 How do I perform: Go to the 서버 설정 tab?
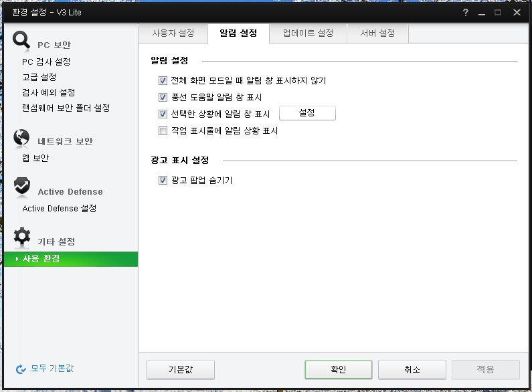point(377,33)
